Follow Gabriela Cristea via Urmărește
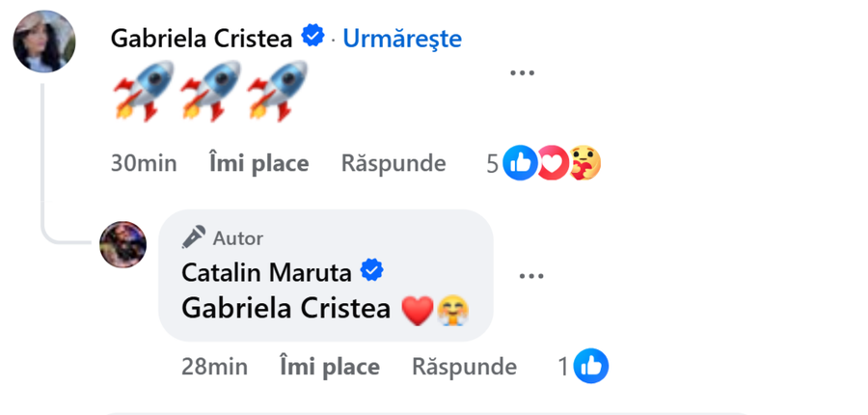The width and height of the screenshot is (868, 415). click(x=402, y=39)
